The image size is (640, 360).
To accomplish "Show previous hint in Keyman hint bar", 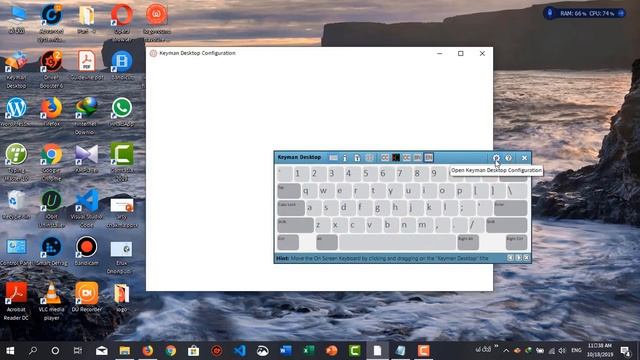I will coord(510,258).
